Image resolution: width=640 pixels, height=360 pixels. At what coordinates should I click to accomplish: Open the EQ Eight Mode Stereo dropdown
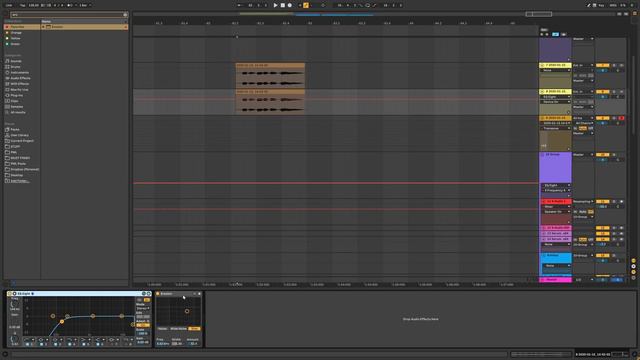pyautogui.click(x=142, y=309)
